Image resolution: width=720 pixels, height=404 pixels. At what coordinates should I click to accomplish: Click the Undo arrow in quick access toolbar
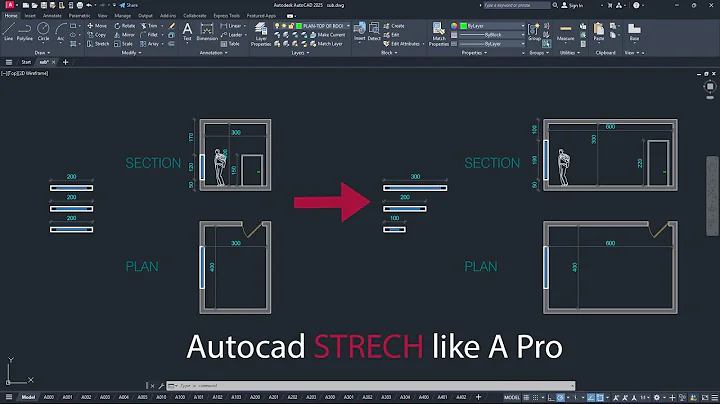[89, 5]
